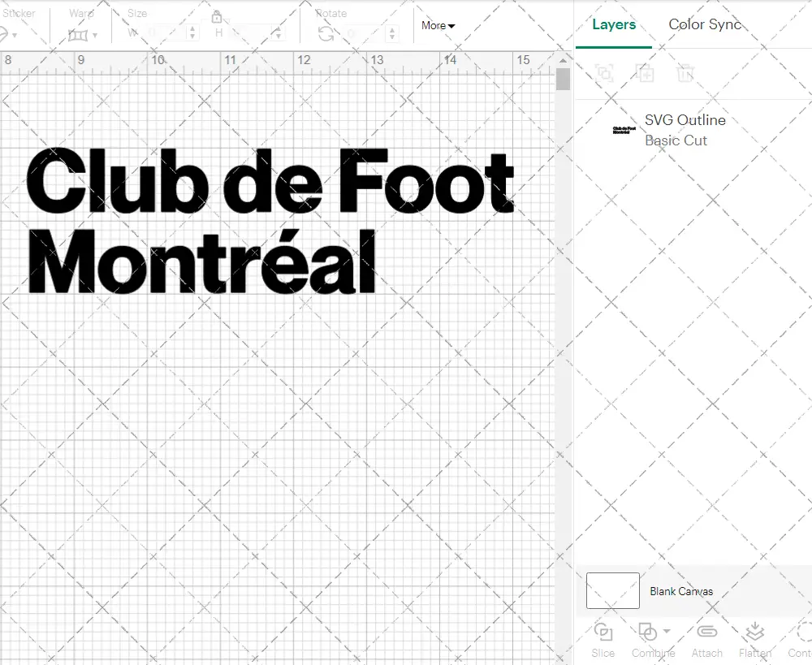The height and width of the screenshot is (665, 812).
Task: Click the Duplicate layer icon
Action: point(646,73)
